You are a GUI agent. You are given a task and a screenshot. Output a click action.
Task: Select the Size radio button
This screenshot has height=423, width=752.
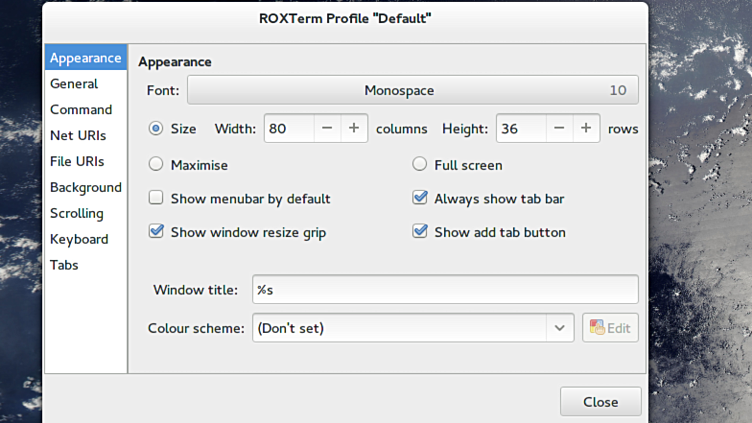(x=156, y=129)
